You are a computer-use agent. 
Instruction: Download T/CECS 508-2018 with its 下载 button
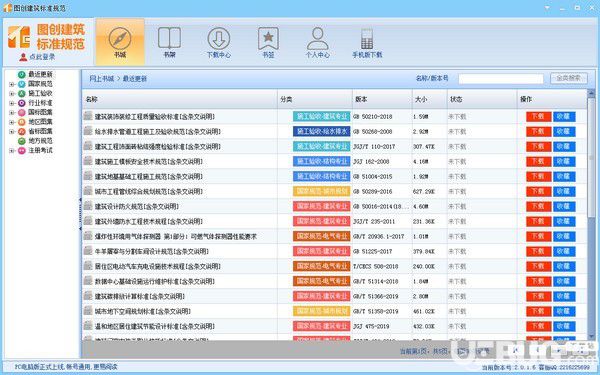pyautogui.click(x=538, y=266)
